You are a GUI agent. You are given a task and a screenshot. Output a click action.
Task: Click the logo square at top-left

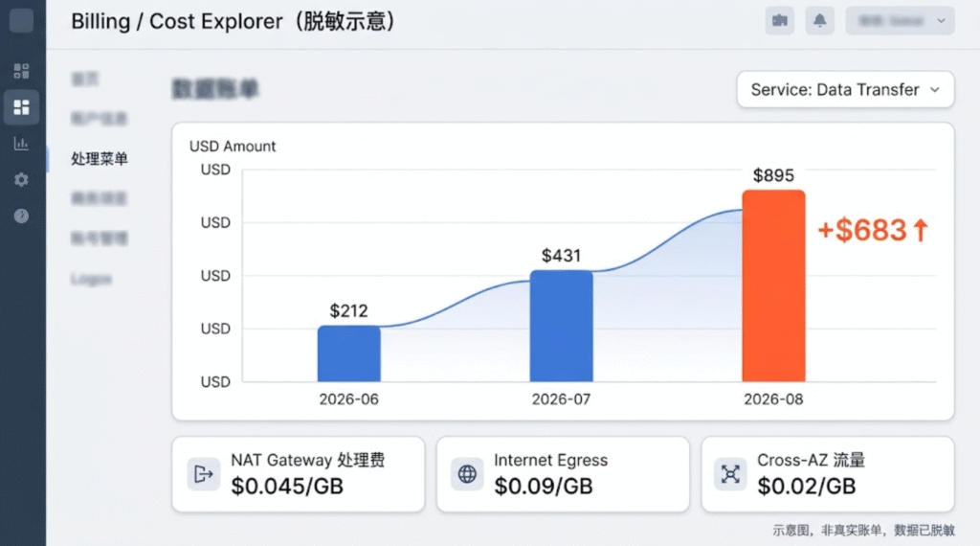(21, 21)
